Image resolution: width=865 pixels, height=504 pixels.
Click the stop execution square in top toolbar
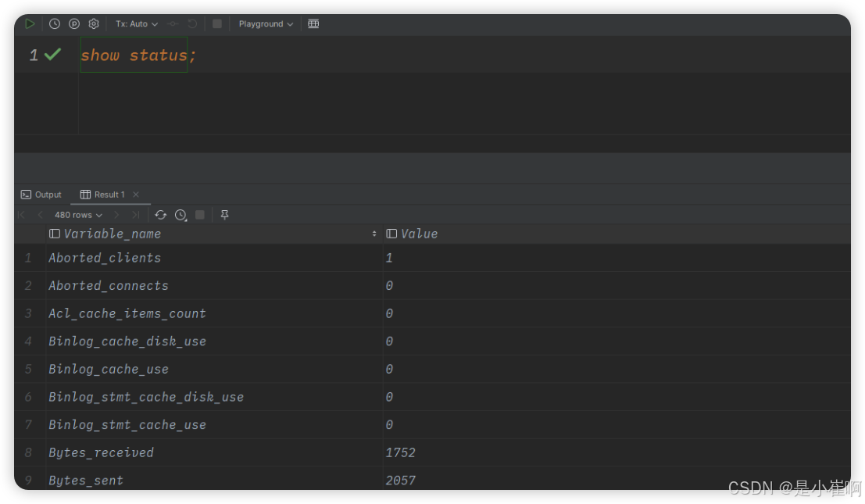tap(216, 23)
